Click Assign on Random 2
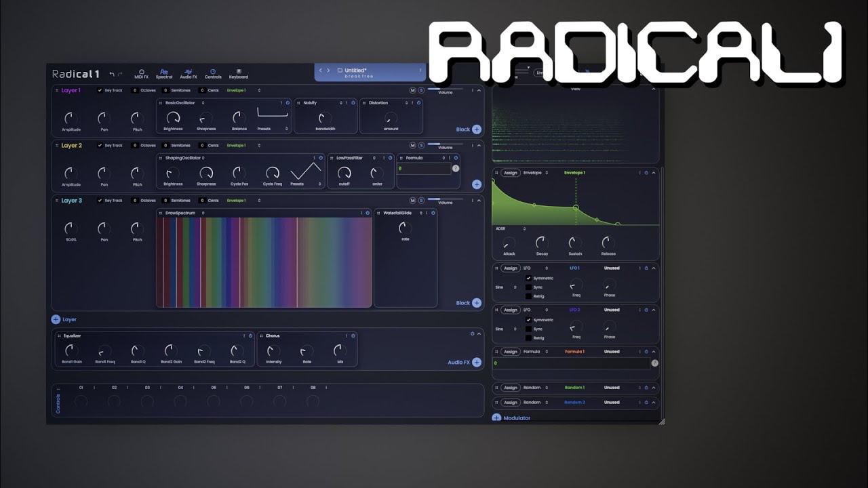Screen dimensions: 868x488 pyautogui.click(x=511, y=403)
